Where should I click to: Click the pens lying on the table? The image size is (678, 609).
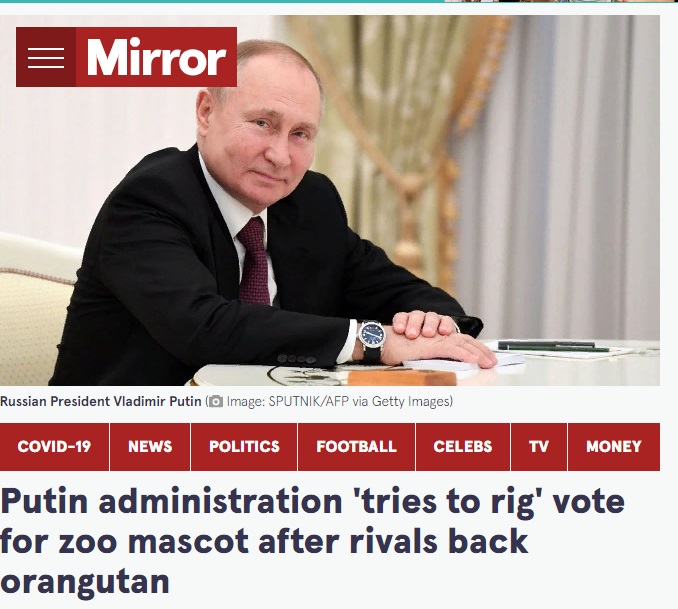(553, 346)
